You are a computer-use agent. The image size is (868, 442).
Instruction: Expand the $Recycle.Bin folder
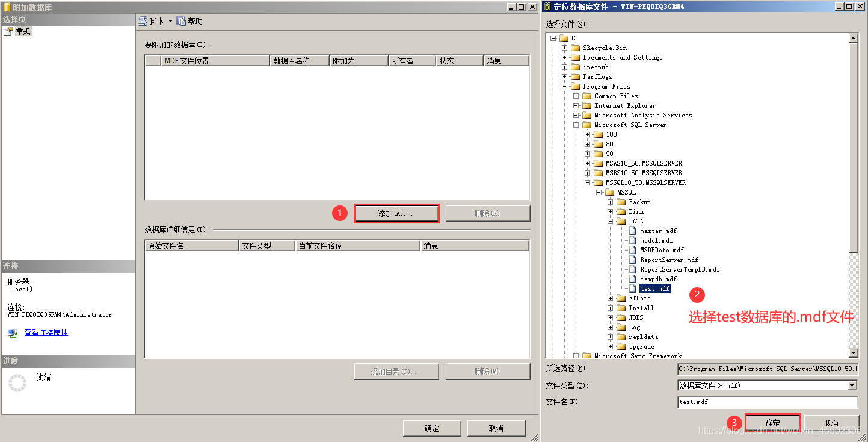[x=565, y=48]
